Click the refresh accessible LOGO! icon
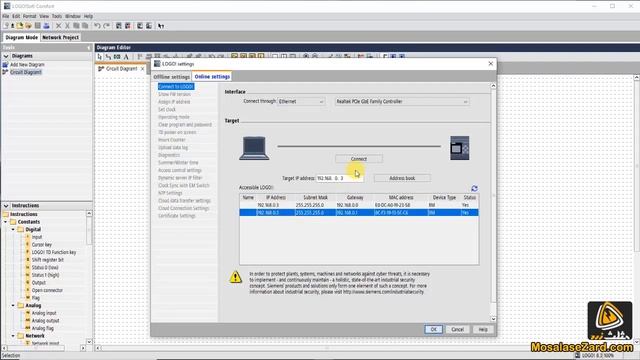 [474, 188]
